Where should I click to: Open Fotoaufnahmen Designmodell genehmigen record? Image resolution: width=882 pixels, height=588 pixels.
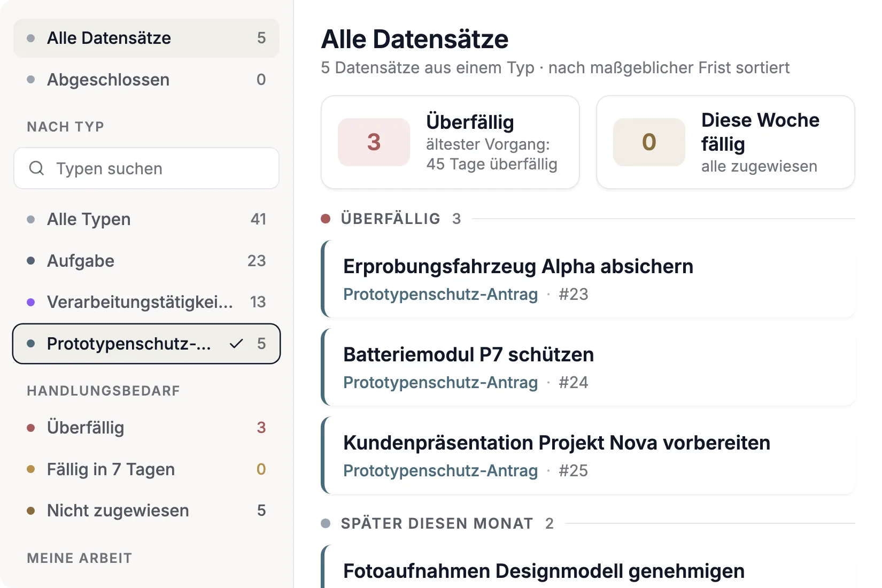point(588,567)
